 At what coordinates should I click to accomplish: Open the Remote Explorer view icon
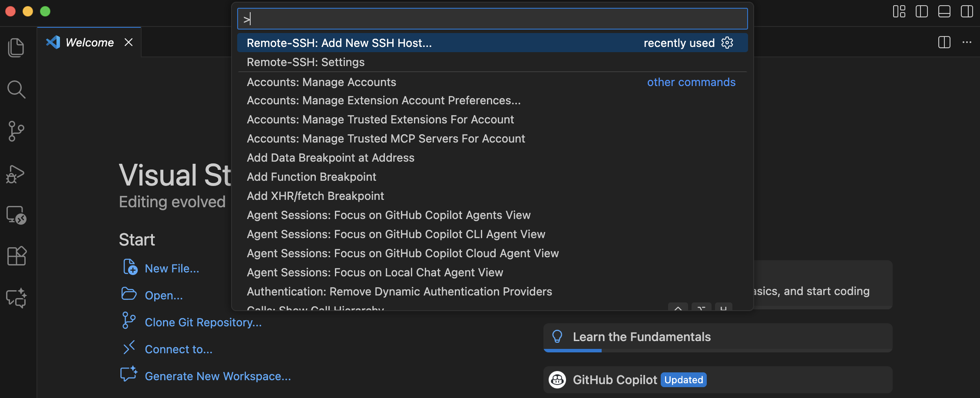[x=16, y=215]
